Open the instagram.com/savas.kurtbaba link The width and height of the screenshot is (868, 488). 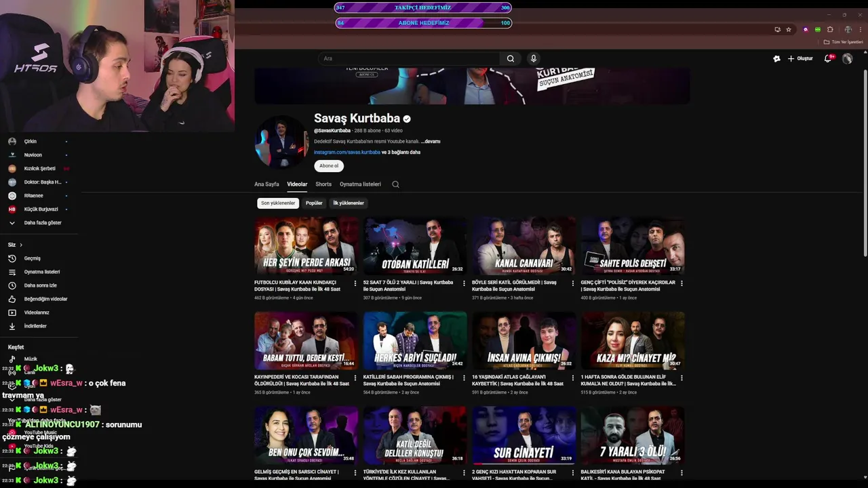(x=347, y=152)
